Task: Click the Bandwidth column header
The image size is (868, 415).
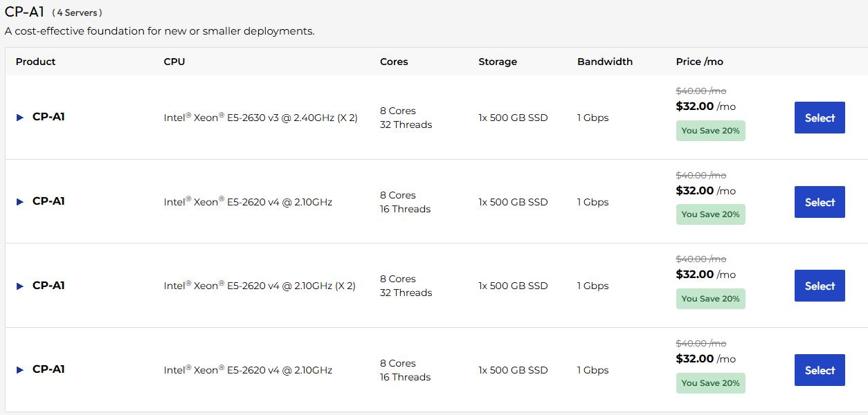Action: (604, 62)
